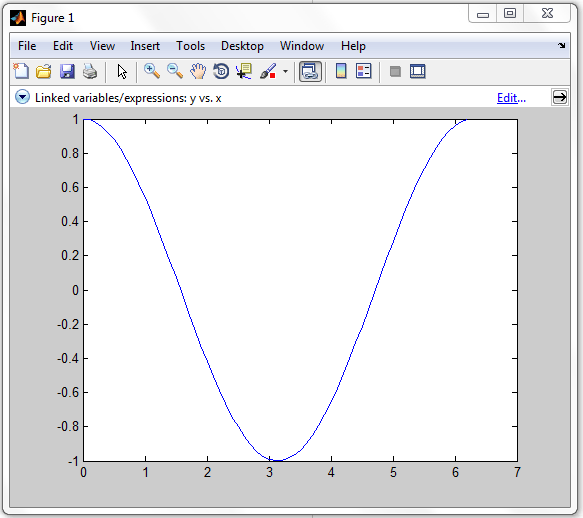
Task: Open the Tools menu
Action: (190, 46)
